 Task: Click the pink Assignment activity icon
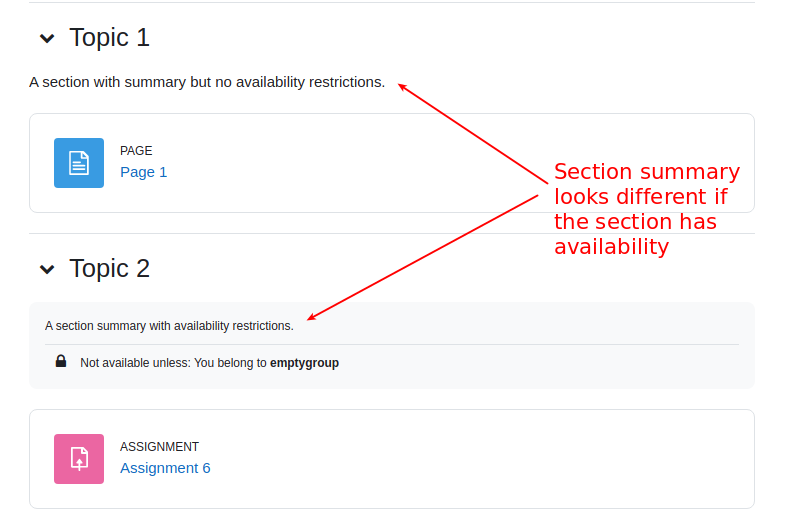tap(79, 459)
